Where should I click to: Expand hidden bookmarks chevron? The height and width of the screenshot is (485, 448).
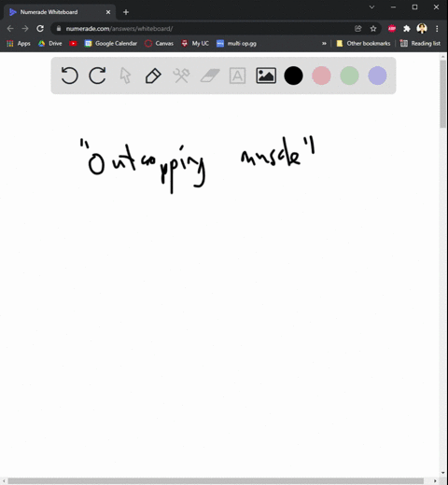324,44
